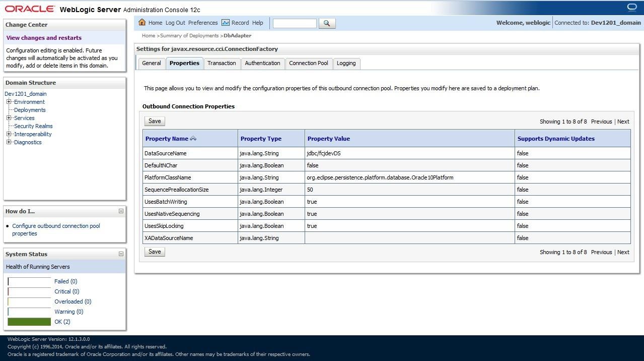Click the Home house icon in toolbar
Screen dimensions: 644x361
pos(142,23)
